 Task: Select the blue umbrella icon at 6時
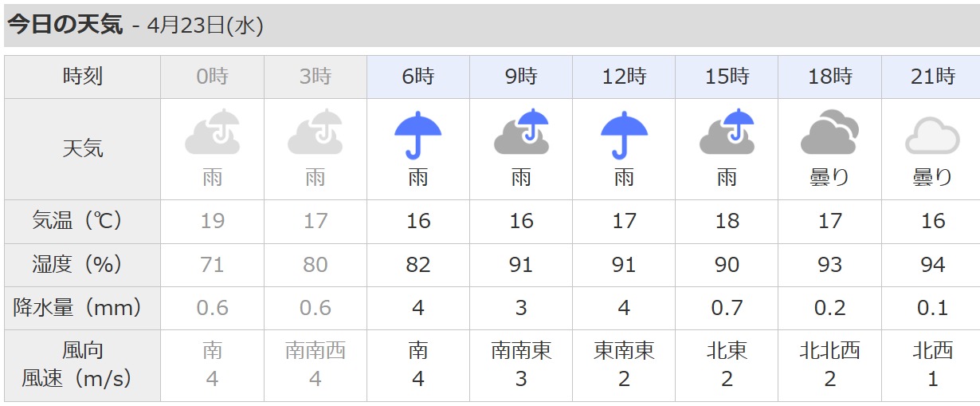[418, 134]
